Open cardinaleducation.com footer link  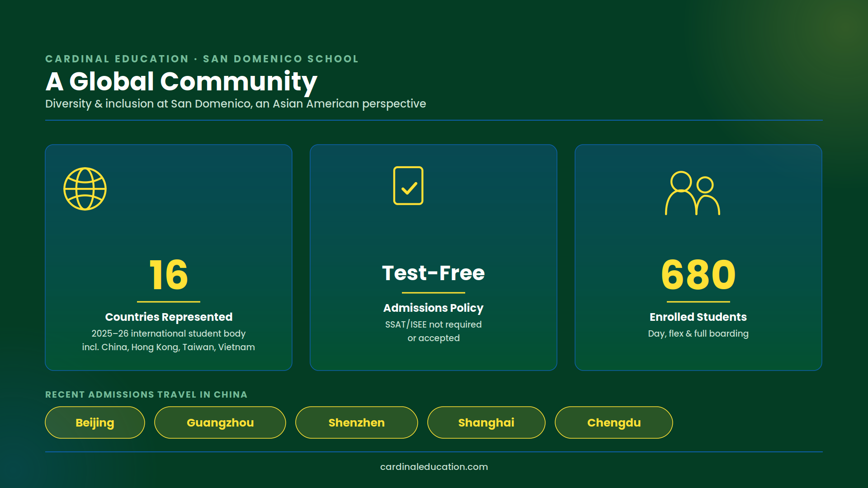pyautogui.click(x=434, y=467)
